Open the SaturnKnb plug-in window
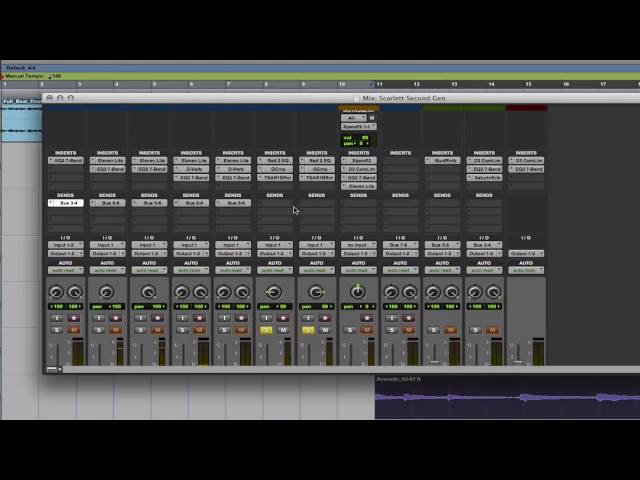Viewport: 640px width, 480px height. (x=487, y=178)
